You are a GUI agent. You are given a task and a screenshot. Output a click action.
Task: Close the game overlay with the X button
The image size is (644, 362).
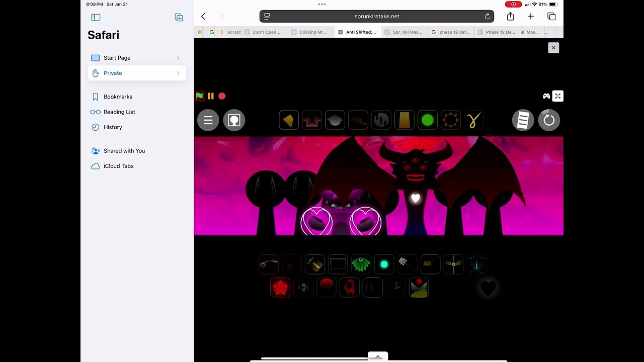click(x=553, y=48)
